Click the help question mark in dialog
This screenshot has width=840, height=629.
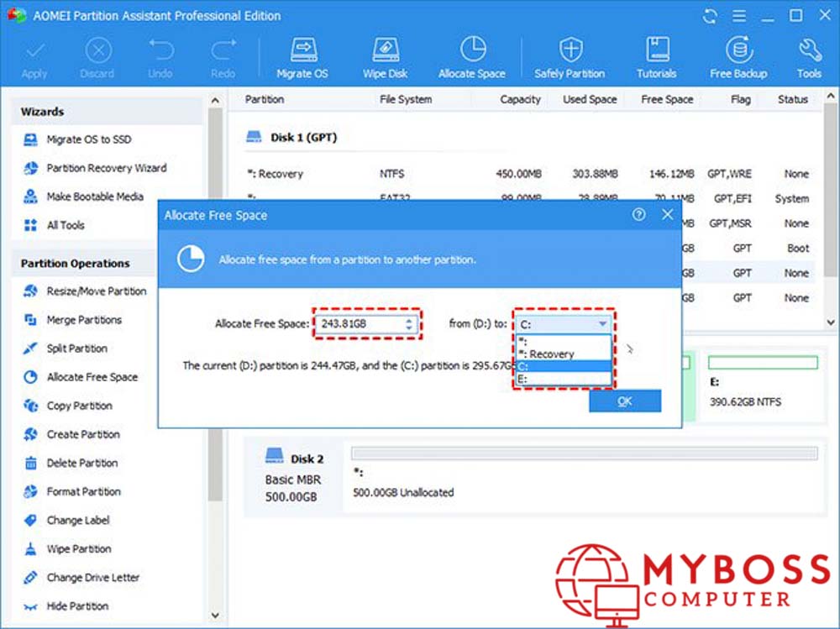tap(639, 215)
